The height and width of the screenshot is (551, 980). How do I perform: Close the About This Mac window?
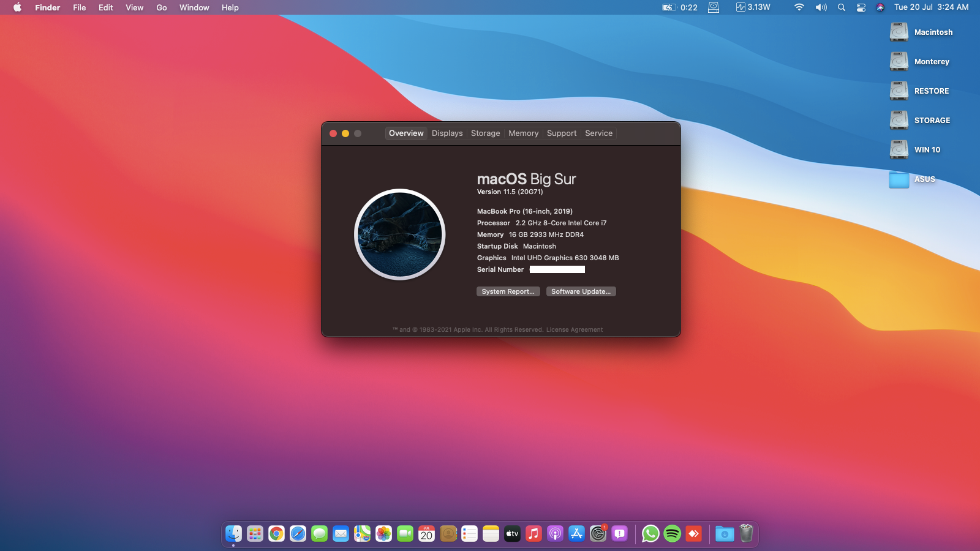click(x=333, y=133)
